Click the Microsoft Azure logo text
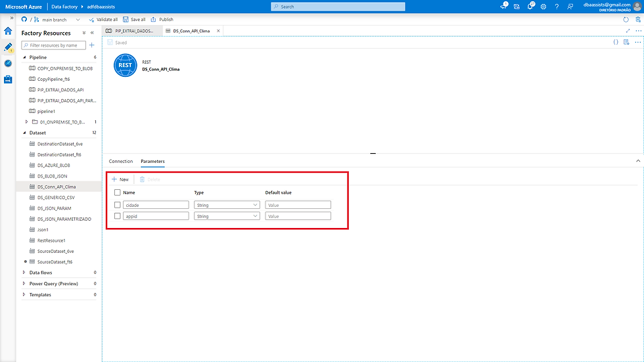 24,7
